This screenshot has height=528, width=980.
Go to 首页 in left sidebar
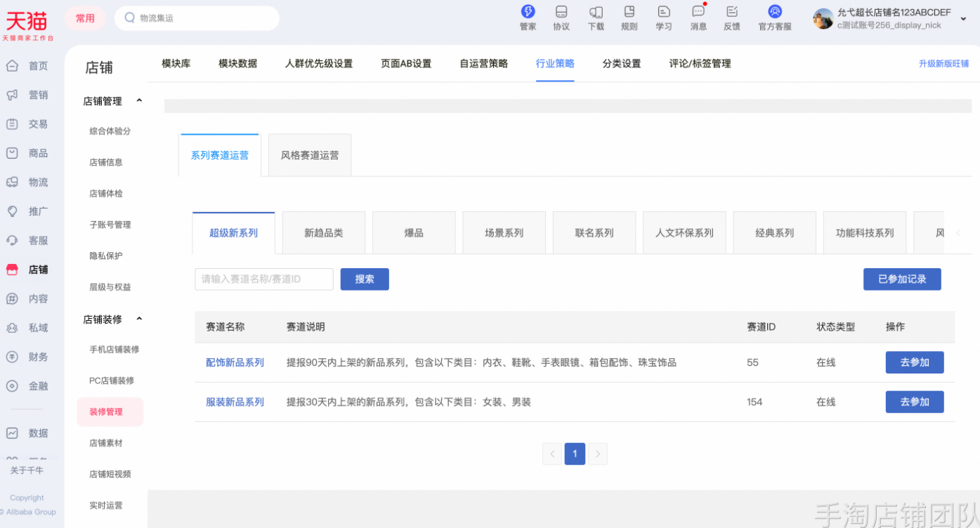pos(27,66)
